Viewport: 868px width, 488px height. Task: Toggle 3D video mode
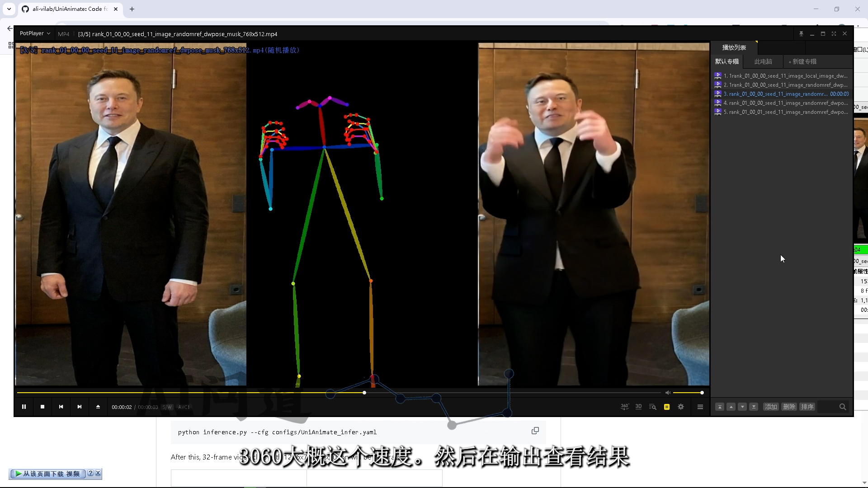point(638,407)
